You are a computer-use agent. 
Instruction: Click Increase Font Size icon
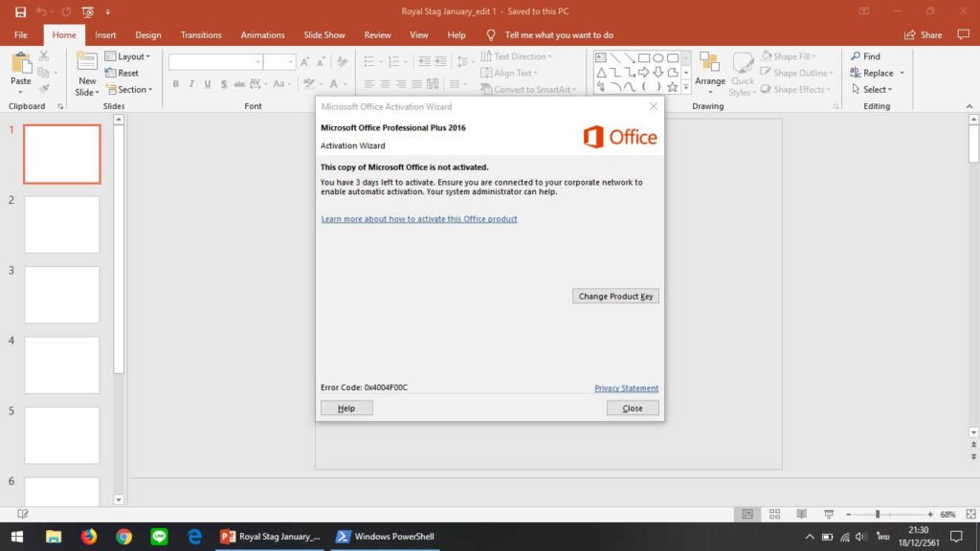(305, 62)
